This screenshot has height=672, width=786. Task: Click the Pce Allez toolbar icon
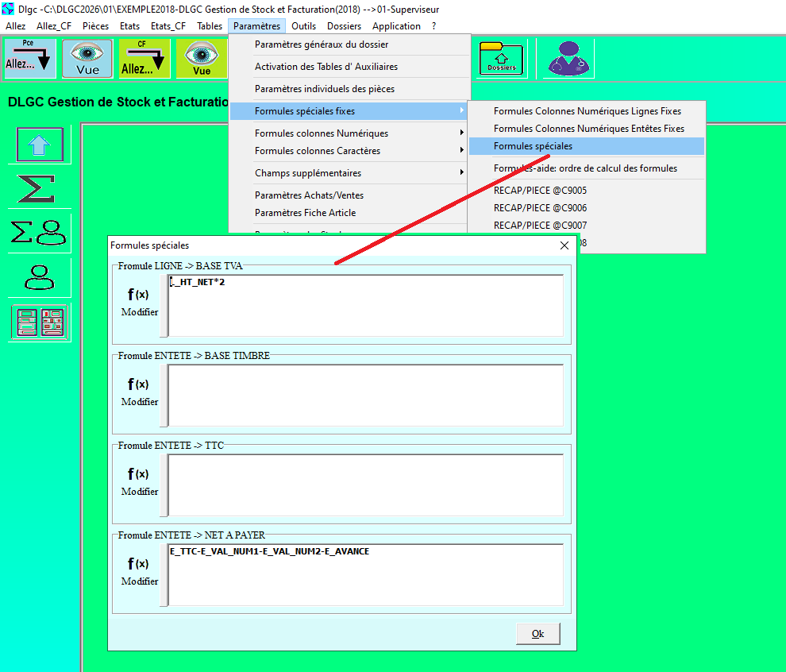tap(30, 59)
